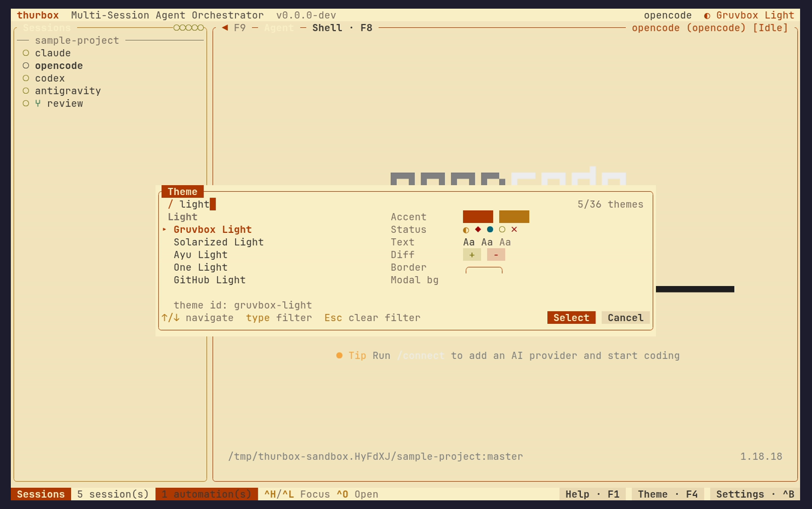Click the '5/36 themes' counter

tap(610, 204)
